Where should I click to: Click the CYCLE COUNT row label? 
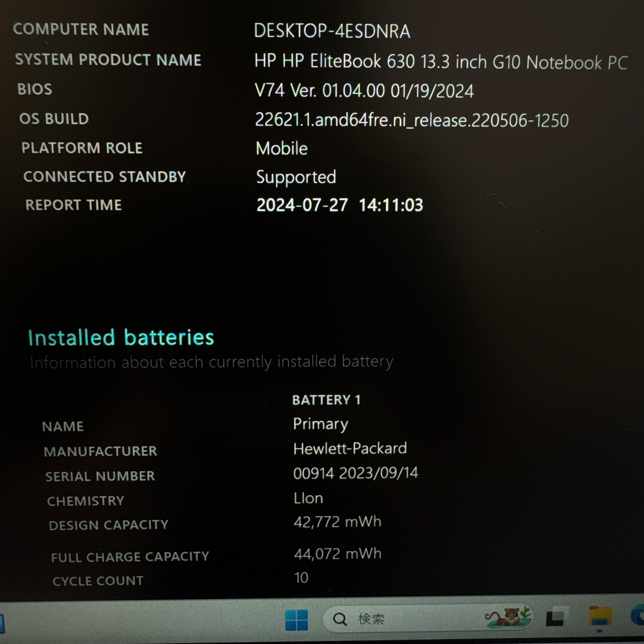tap(98, 581)
